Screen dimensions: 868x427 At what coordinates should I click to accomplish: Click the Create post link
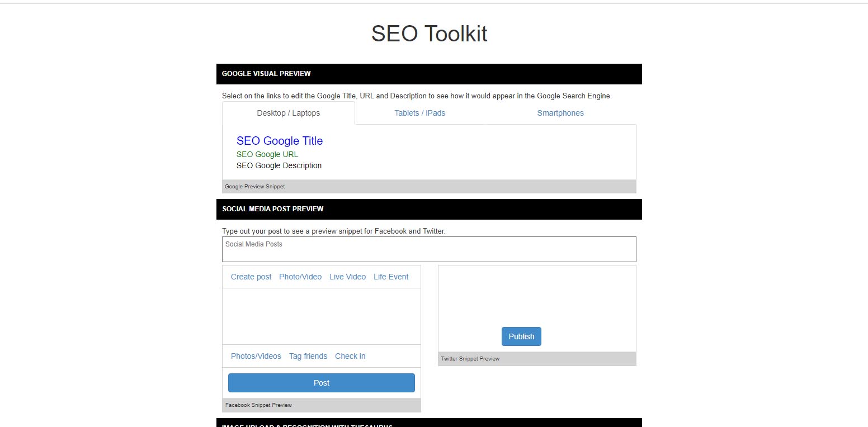pyautogui.click(x=251, y=277)
